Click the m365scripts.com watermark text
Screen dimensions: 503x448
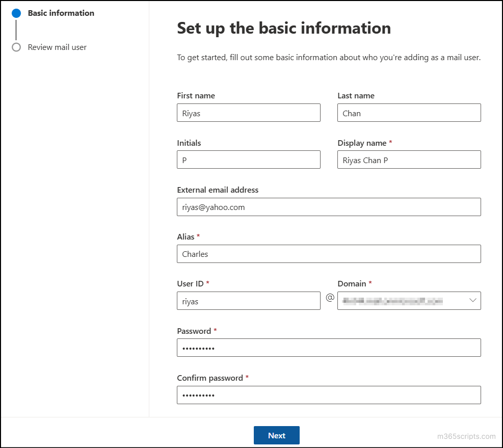(x=466, y=436)
